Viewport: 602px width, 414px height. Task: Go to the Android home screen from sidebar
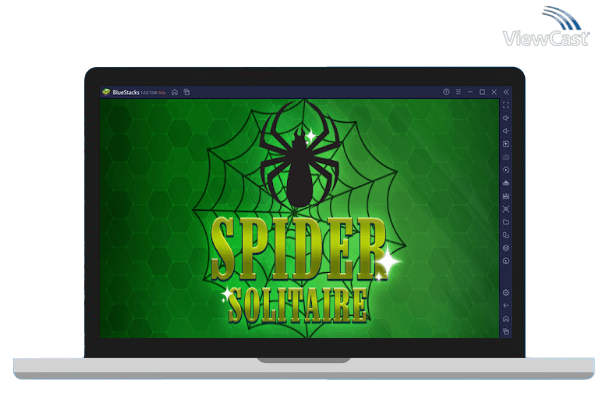click(x=506, y=319)
